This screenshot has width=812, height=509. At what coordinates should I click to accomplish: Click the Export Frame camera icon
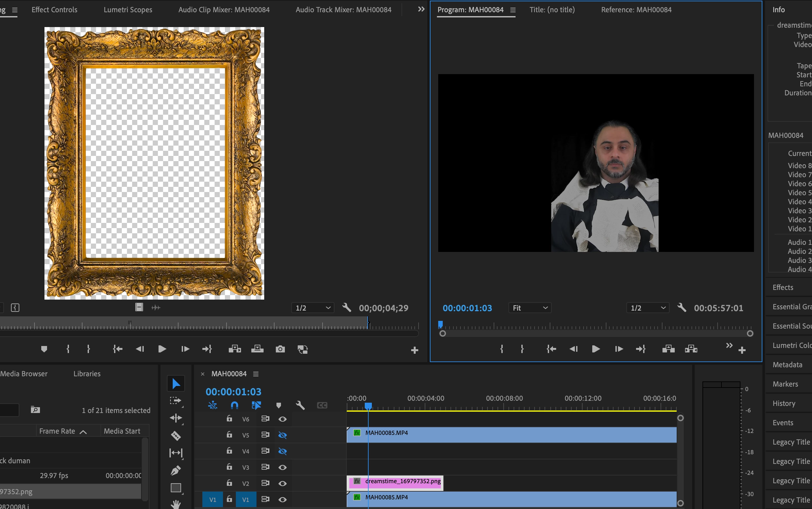(x=280, y=349)
